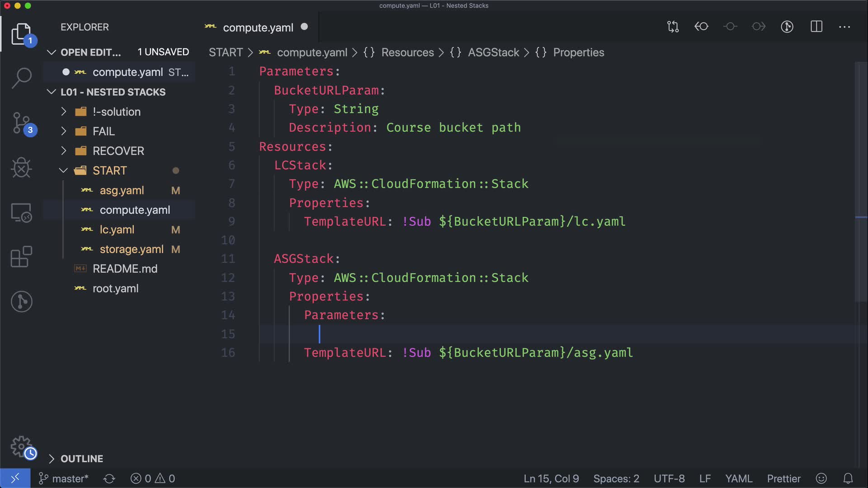
Task: Click the Split Editor Right icon
Action: (x=816, y=27)
